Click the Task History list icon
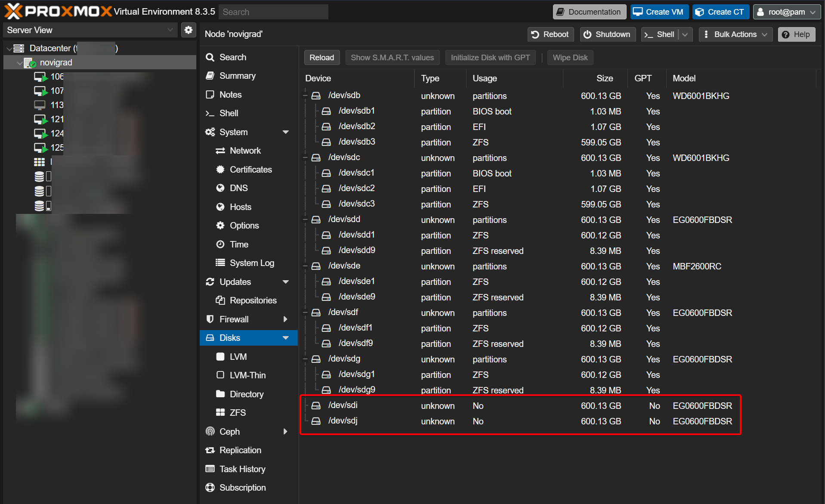This screenshot has height=504, width=825. (210, 469)
